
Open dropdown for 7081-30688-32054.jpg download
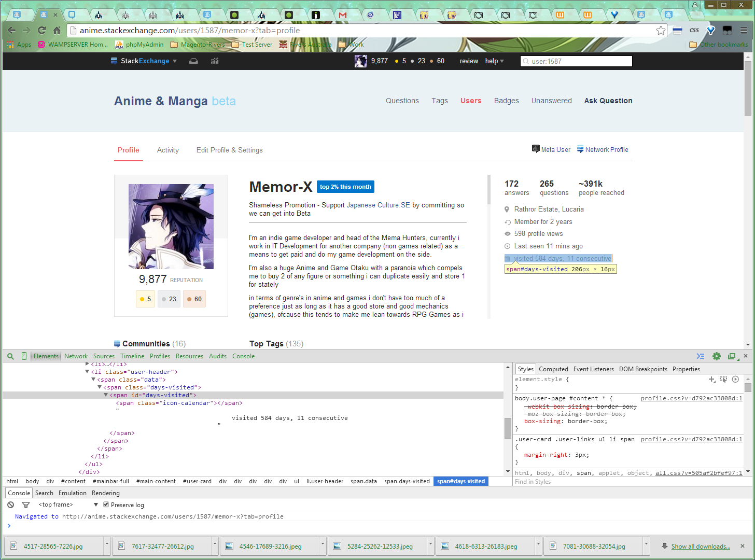tap(646, 545)
